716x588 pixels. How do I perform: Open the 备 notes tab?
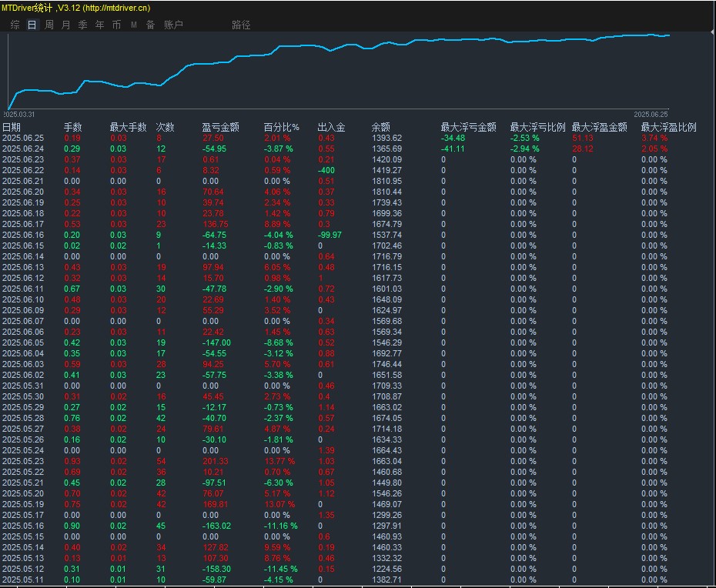click(150, 25)
